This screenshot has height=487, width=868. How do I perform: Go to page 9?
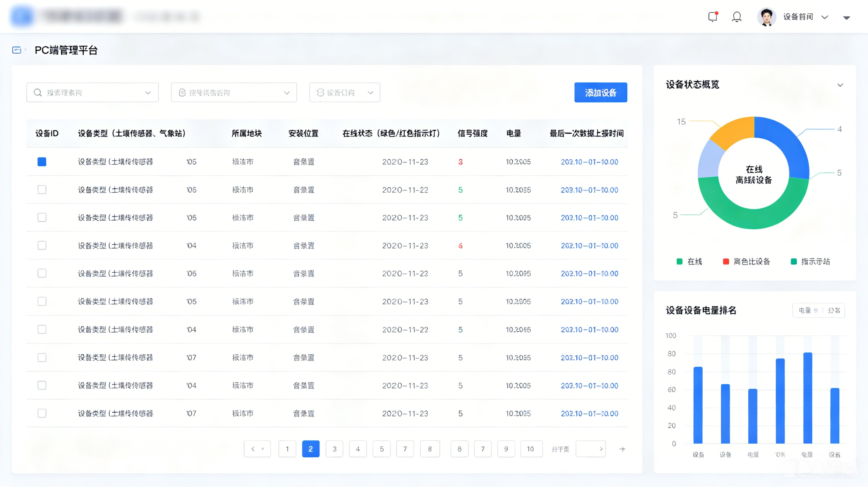pyautogui.click(x=506, y=449)
